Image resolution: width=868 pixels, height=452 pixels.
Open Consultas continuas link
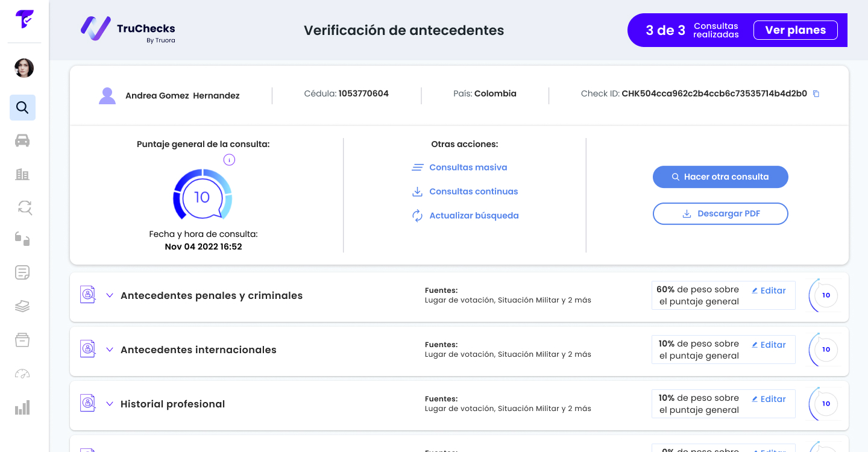point(474,192)
